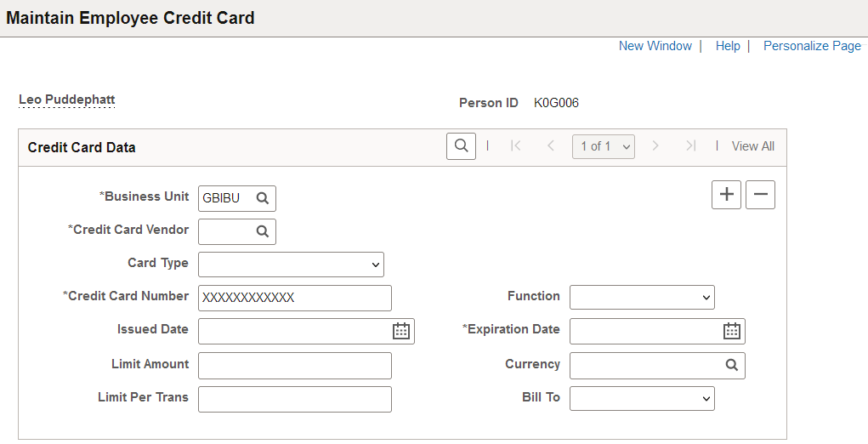Focus the Limit Per Trans input field
The width and height of the screenshot is (868, 444).
click(294, 399)
